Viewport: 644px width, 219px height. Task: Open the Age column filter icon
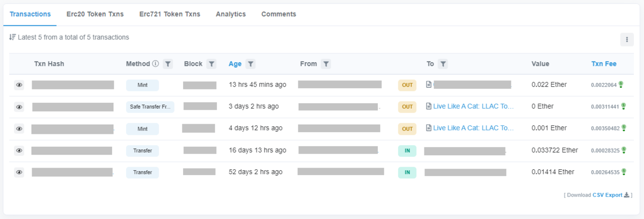pyautogui.click(x=250, y=64)
